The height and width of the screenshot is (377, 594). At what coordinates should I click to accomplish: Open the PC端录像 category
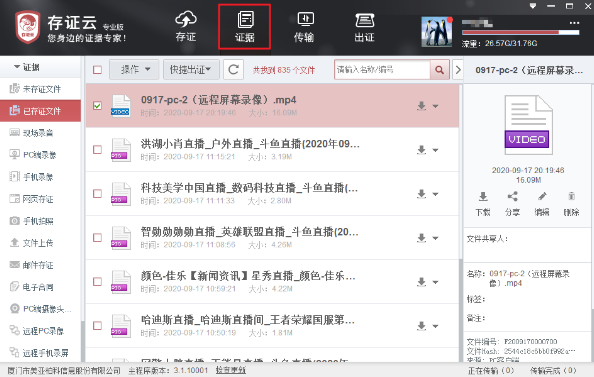pos(41,155)
